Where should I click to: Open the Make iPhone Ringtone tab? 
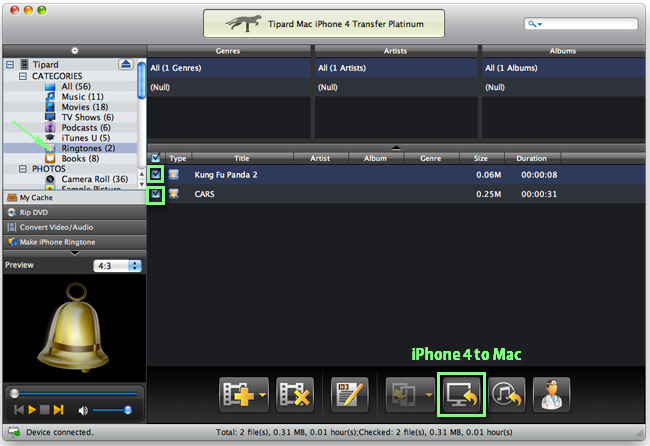(75, 242)
